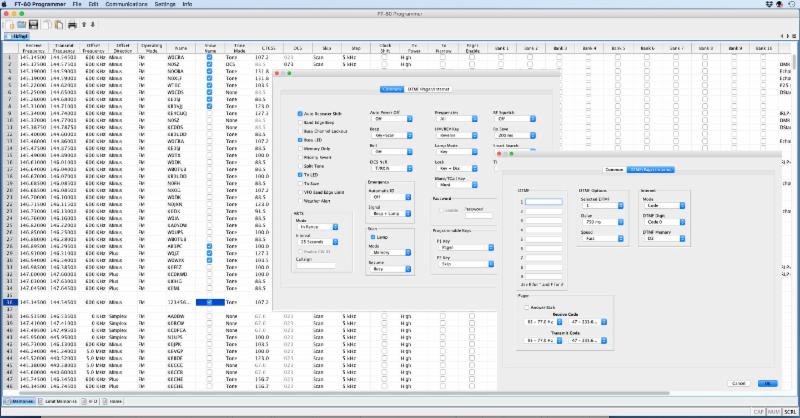
Task: Open the Apple menu
Action: click(5, 4)
